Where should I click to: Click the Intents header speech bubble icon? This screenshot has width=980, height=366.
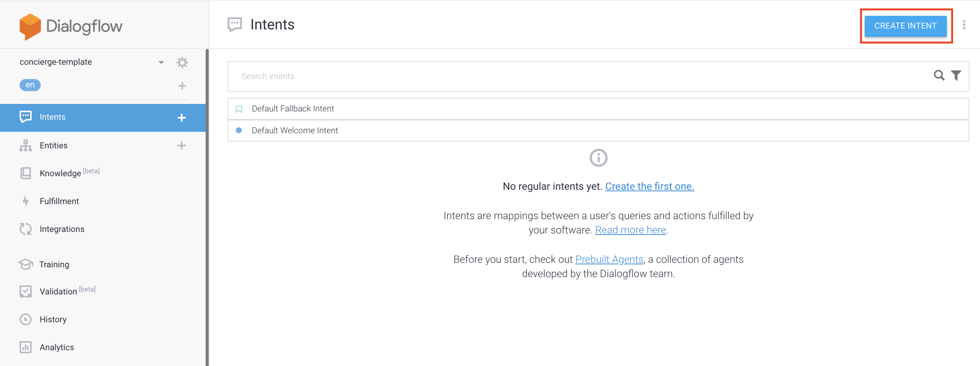[x=235, y=24]
